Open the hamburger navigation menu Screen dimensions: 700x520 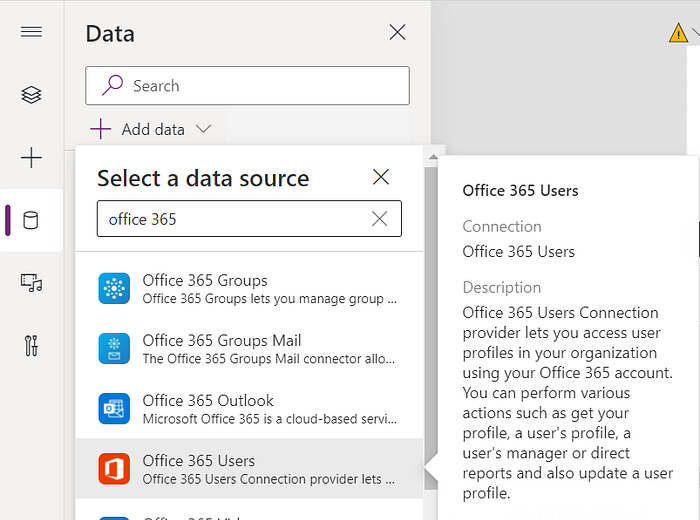(x=31, y=32)
